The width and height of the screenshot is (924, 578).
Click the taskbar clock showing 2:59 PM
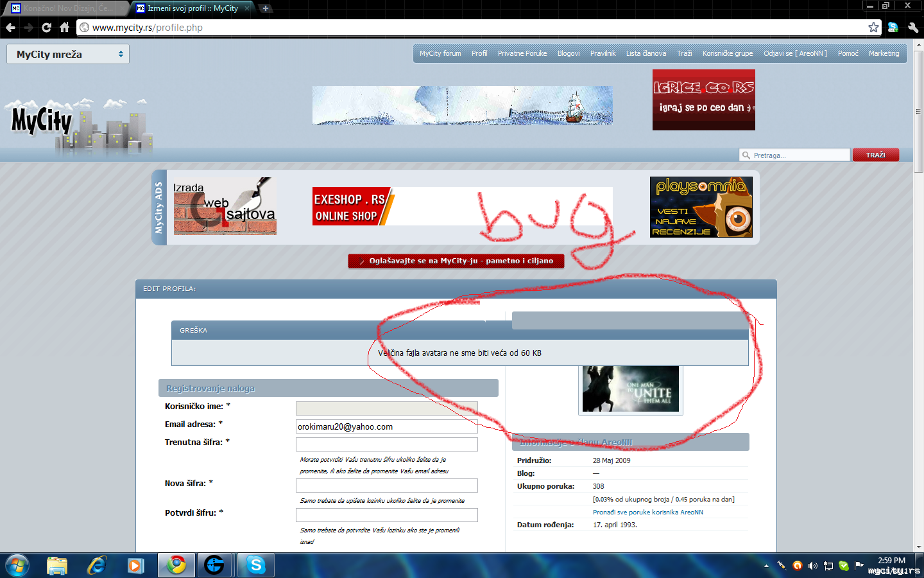[892, 561]
